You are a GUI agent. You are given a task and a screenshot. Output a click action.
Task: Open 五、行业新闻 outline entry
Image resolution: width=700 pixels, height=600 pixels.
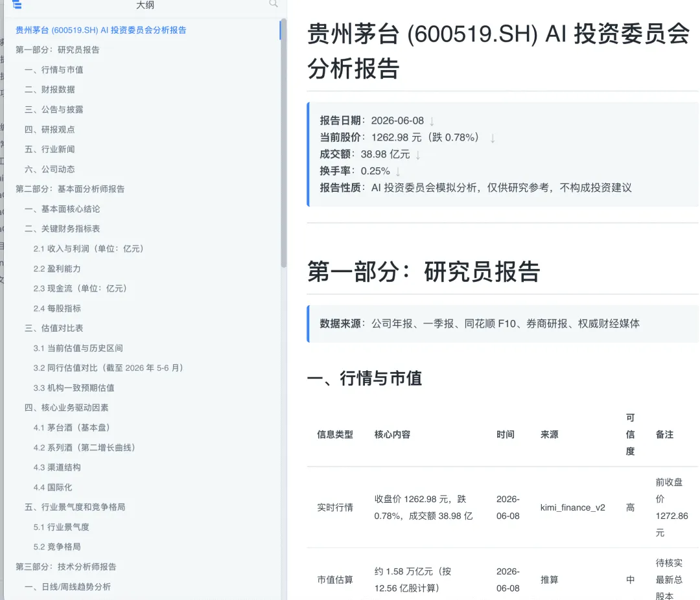click(x=50, y=149)
